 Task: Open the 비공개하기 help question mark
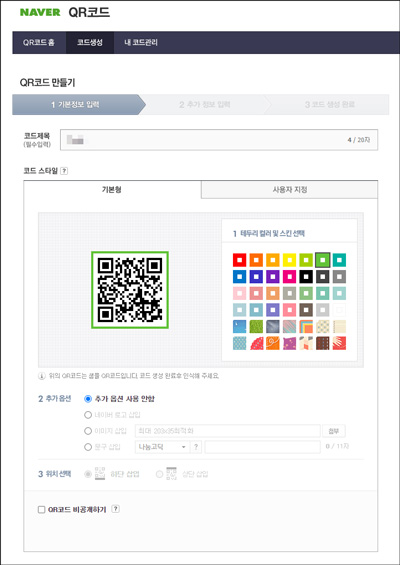pyautogui.click(x=115, y=509)
